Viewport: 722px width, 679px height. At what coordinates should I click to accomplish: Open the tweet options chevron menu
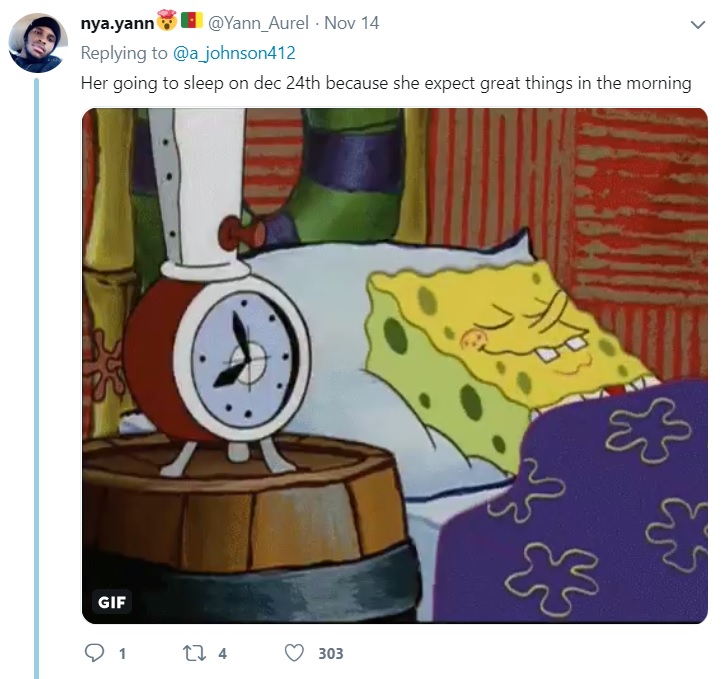tap(697, 23)
